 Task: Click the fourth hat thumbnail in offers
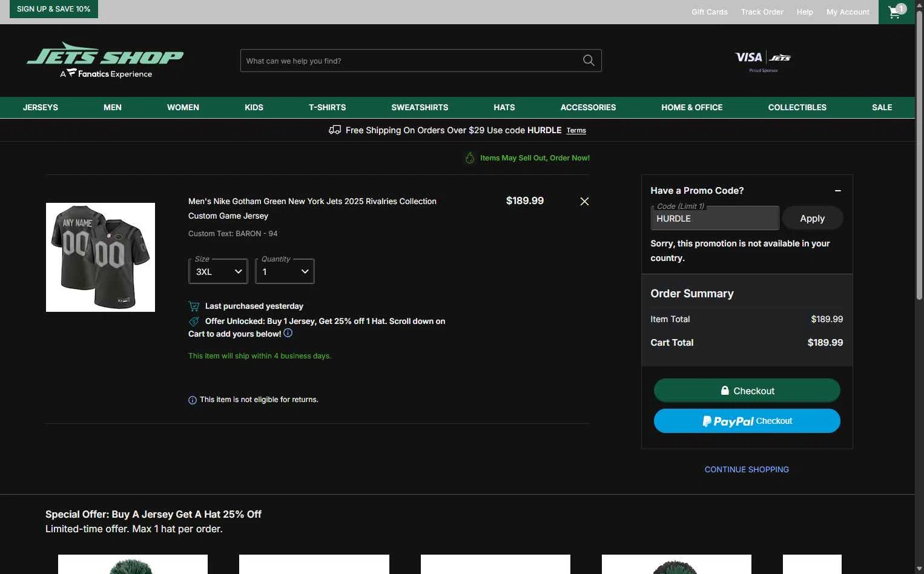[x=676, y=564]
